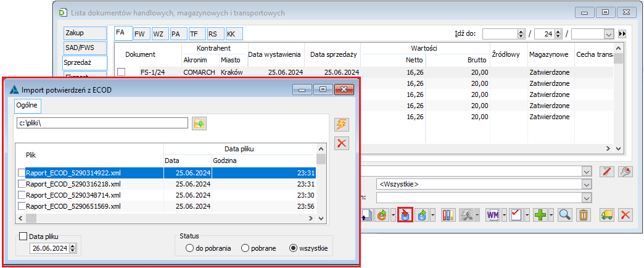Viewport: 644px width, 268px height.
Task: Select the Ogólne tab in import dialog
Action: pos(28,106)
